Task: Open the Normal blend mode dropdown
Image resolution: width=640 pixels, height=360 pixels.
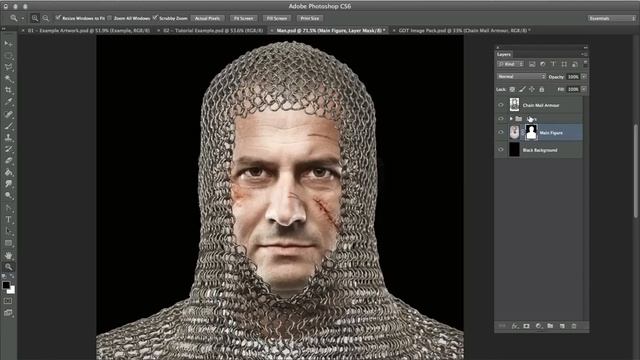Action: click(521, 76)
